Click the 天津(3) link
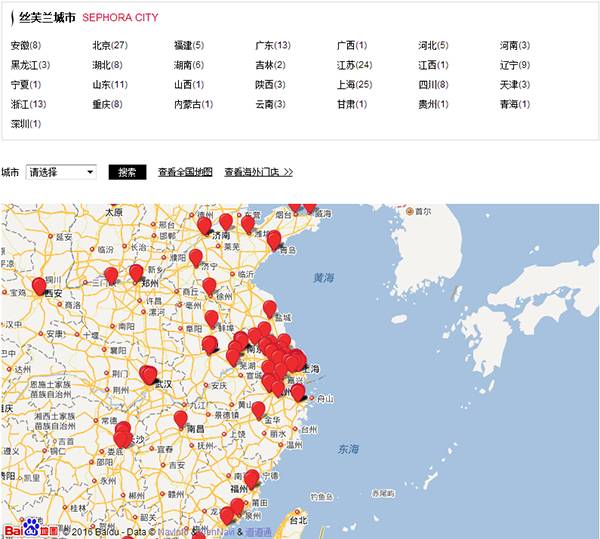600x539 pixels. (515, 85)
